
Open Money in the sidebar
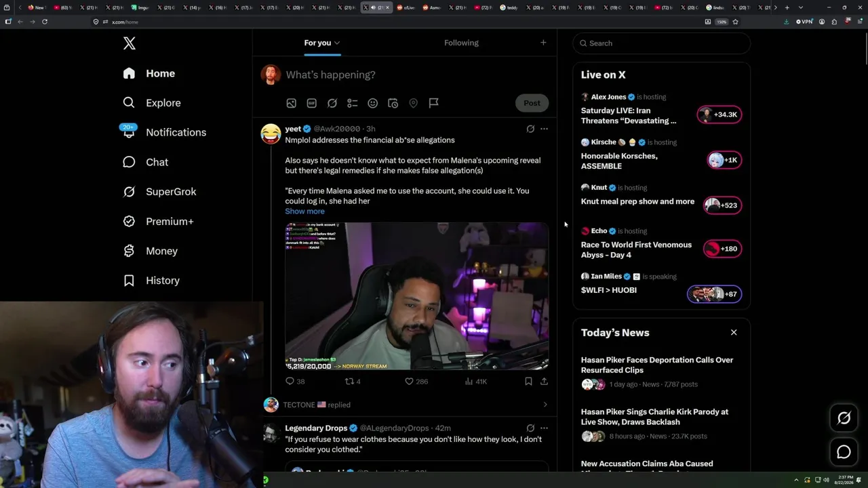[x=149, y=251]
